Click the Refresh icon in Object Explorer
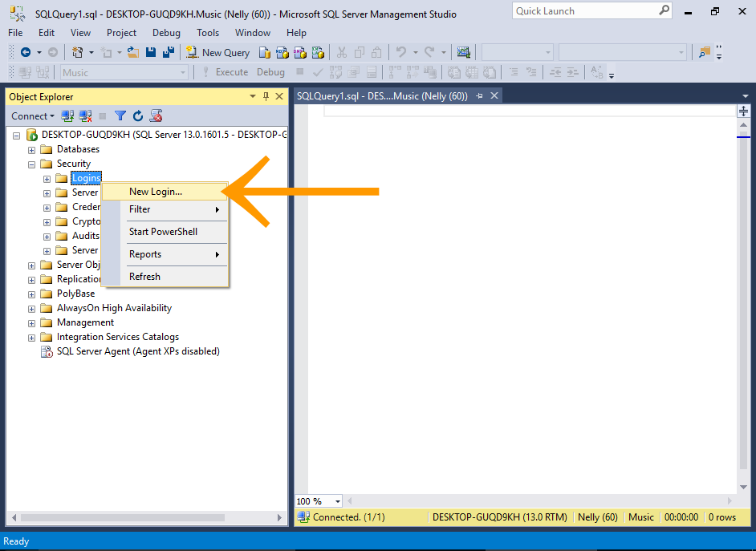The height and width of the screenshot is (551, 756). [x=138, y=115]
